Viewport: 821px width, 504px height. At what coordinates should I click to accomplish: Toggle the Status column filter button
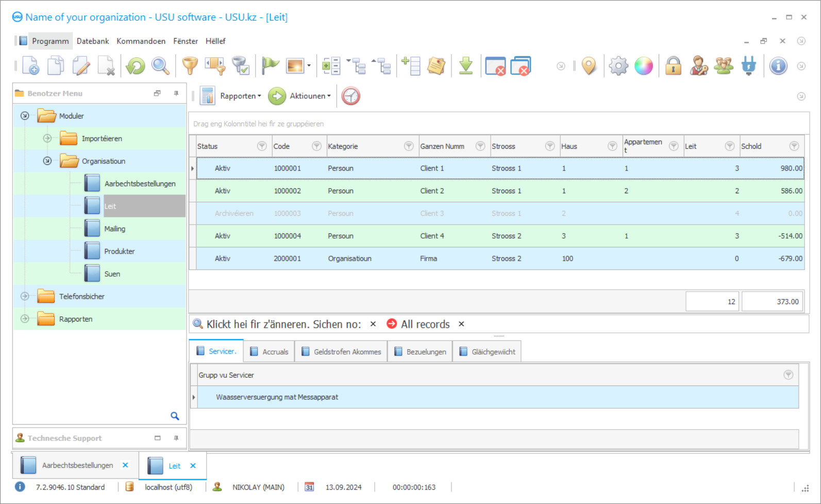coord(262,146)
